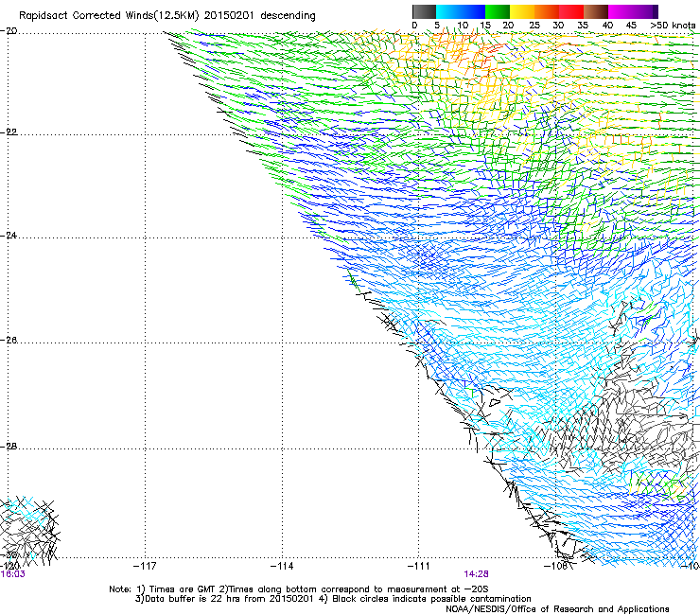700x615 pixels.
Task: Click the purple 14:28 time label
Action: (476, 574)
